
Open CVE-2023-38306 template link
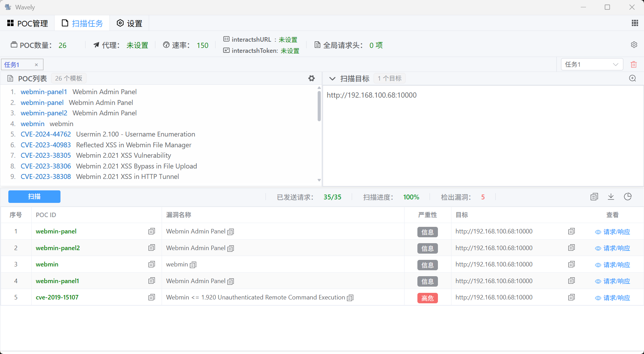(x=46, y=166)
